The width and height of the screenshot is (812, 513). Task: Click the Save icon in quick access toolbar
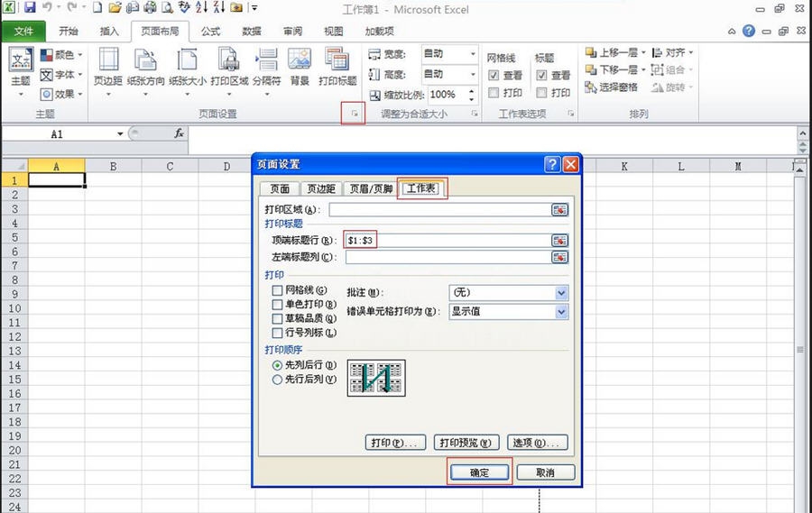point(30,7)
